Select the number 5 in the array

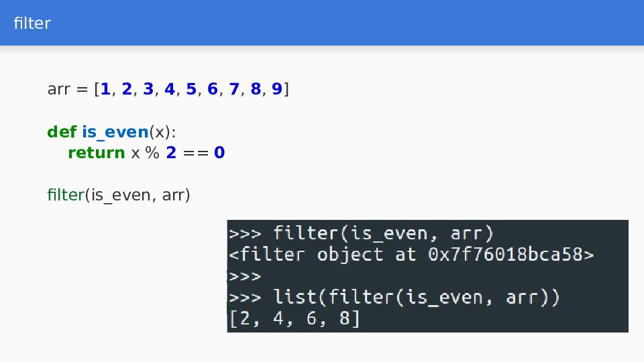191,89
